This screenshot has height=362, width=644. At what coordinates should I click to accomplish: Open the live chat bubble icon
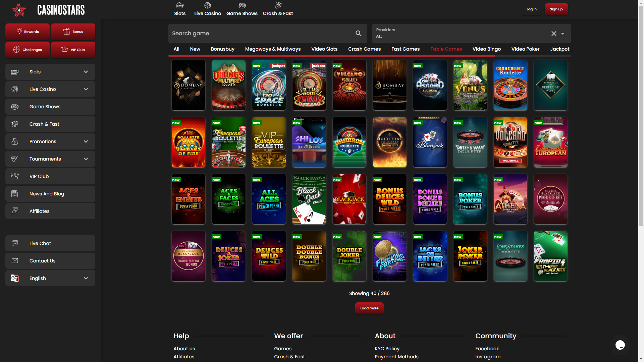pyautogui.click(x=620, y=345)
